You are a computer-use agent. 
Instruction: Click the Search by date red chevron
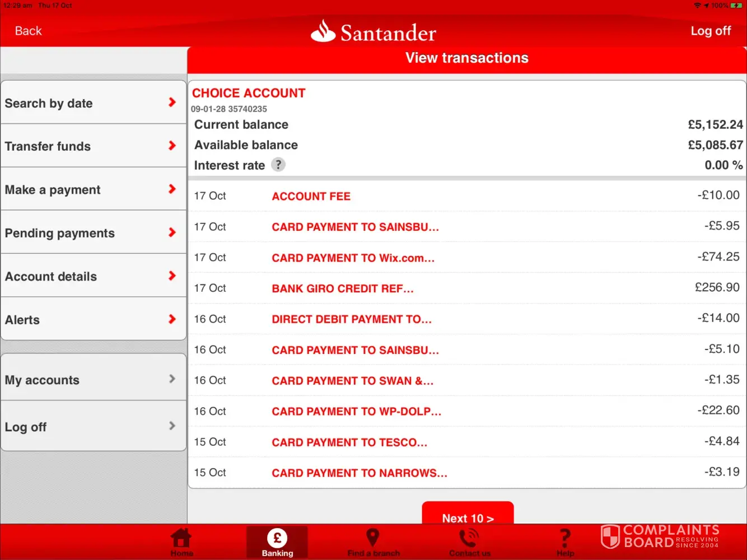click(x=172, y=102)
